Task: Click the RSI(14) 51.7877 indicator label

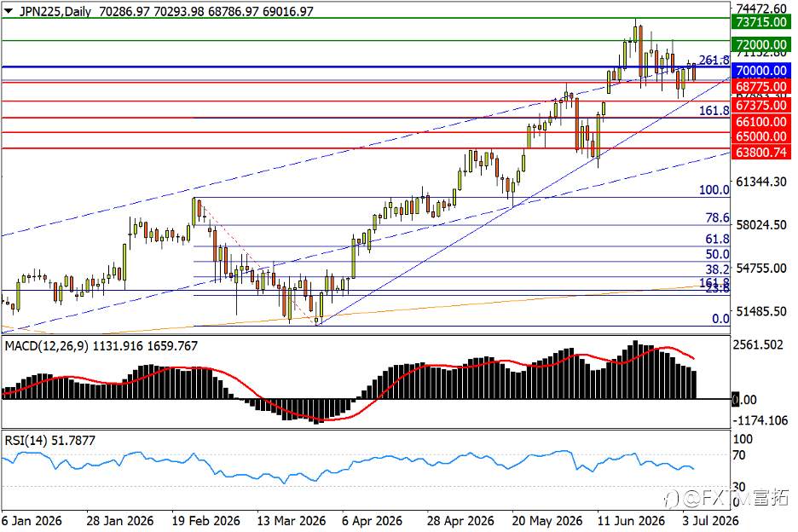Action: [49, 441]
